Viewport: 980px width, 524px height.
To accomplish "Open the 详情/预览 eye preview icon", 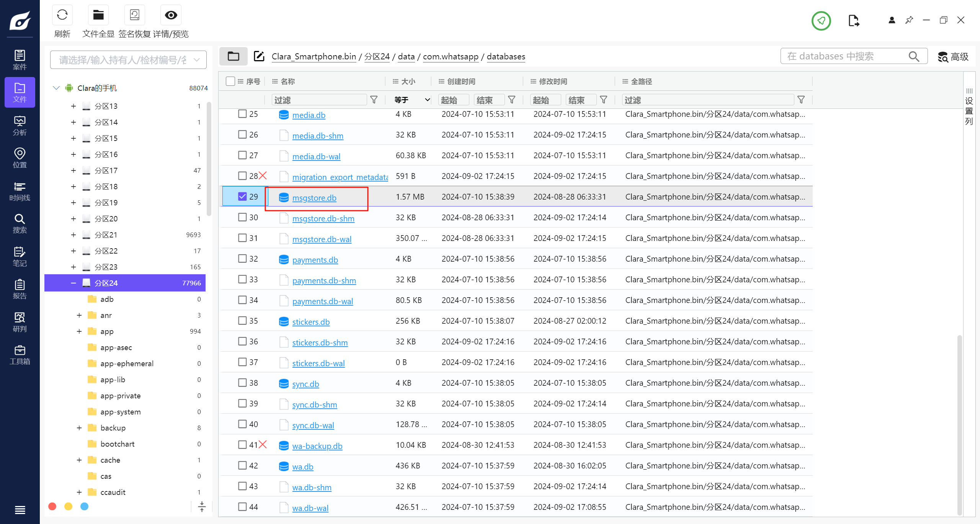I will pyautogui.click(x=171, y=15).
